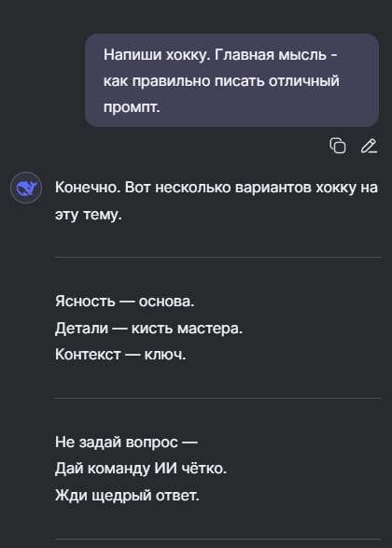Screen dimensions: 392x548
Task: Click the line 'Дай команду ИИ чётко.'
Action: pos(141,469)
